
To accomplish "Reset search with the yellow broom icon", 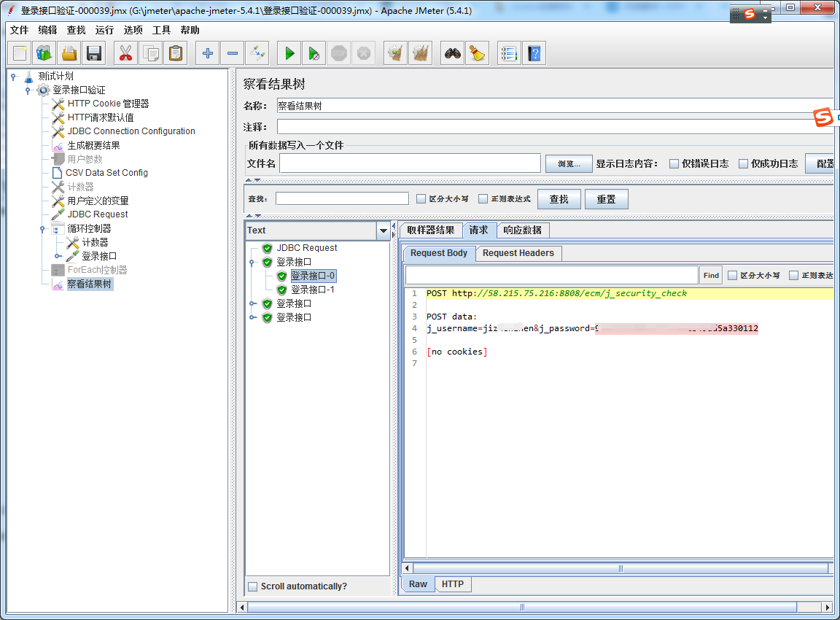I will 478,53.
